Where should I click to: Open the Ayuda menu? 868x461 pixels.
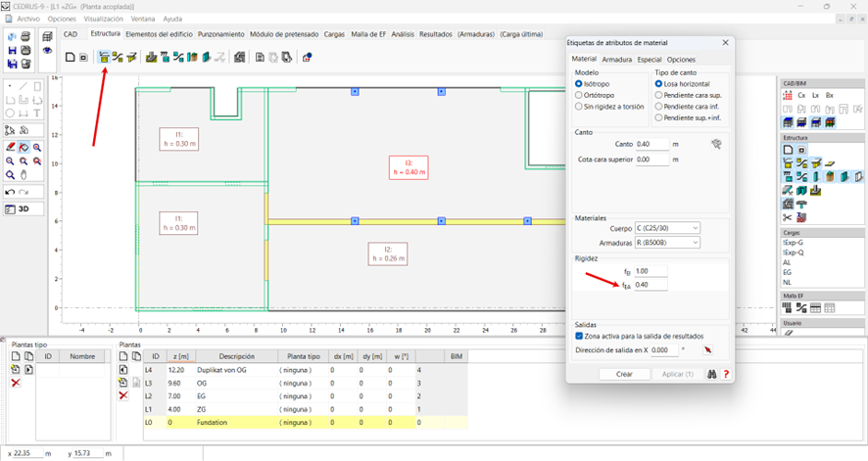(172, 19)
